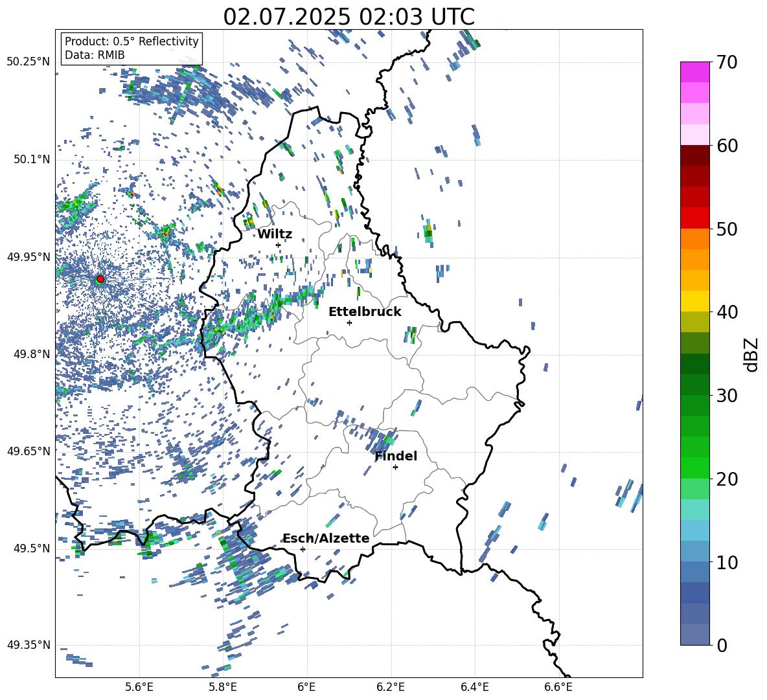Click the dark green colorbar swatch above 30
This screenshot has height=700, width=767.
tap(694, 364)
